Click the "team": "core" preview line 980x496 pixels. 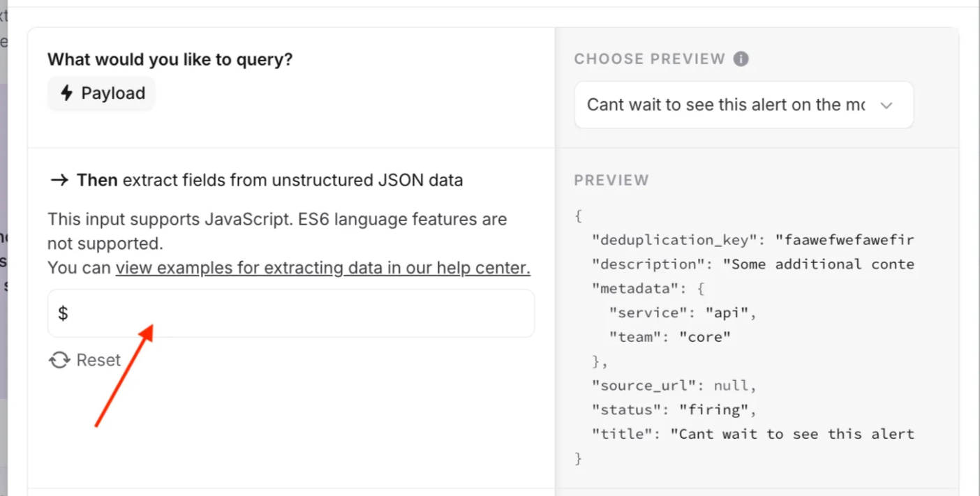(669, 337)
